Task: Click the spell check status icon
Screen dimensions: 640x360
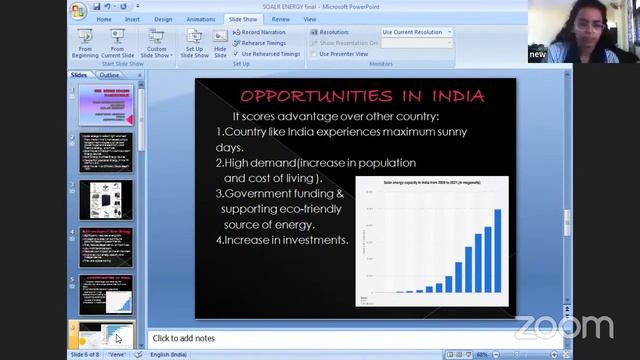Action: coord(139,355)
